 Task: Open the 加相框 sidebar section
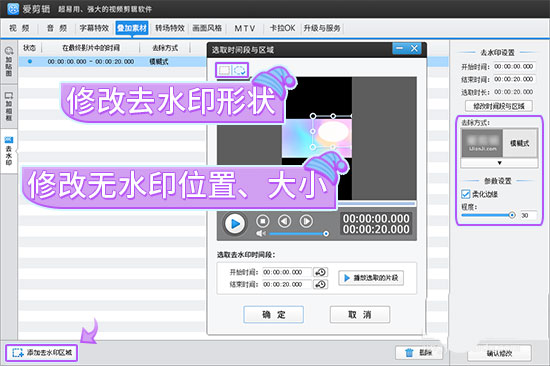[x=9, y=107]
